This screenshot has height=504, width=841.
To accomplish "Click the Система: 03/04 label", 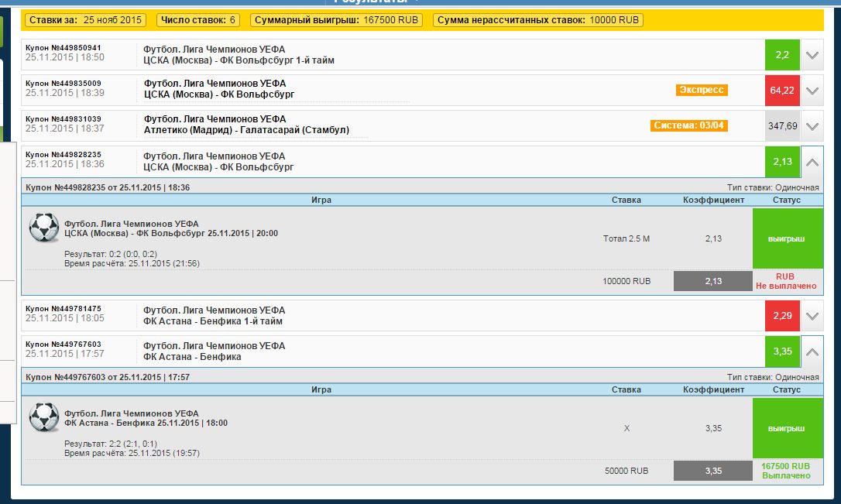I will coord(688,125).
